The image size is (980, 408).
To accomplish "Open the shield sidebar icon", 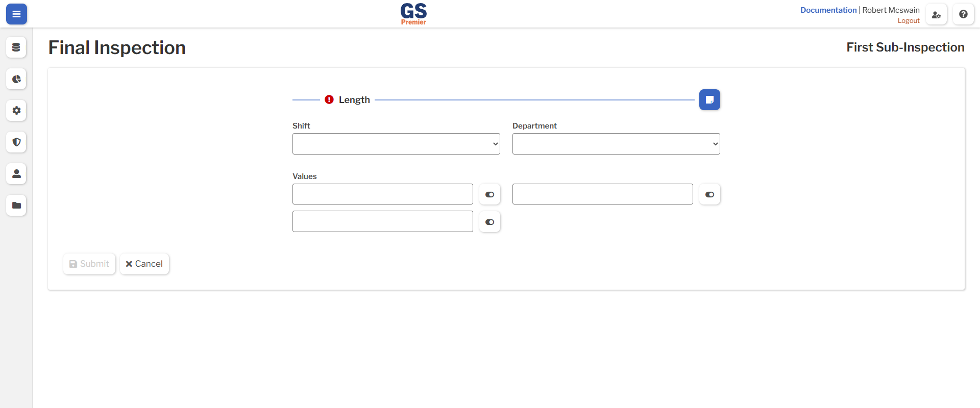I will (16, 142).
